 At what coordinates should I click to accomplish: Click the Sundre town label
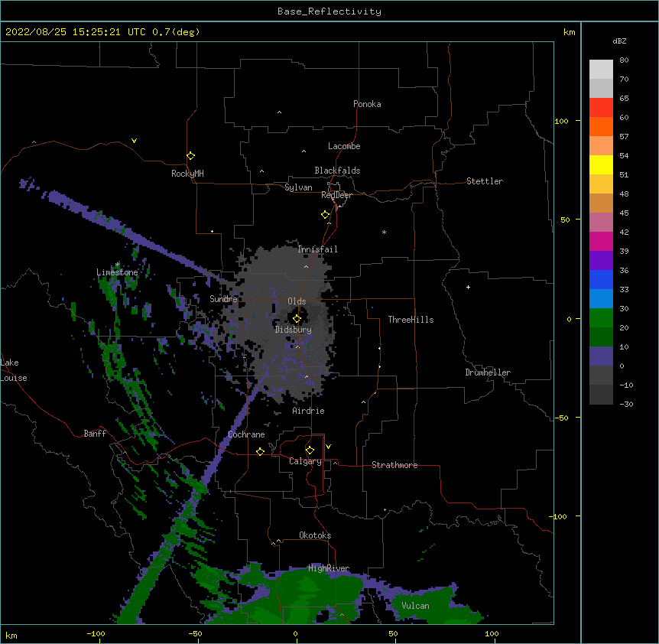coord(223,299)
